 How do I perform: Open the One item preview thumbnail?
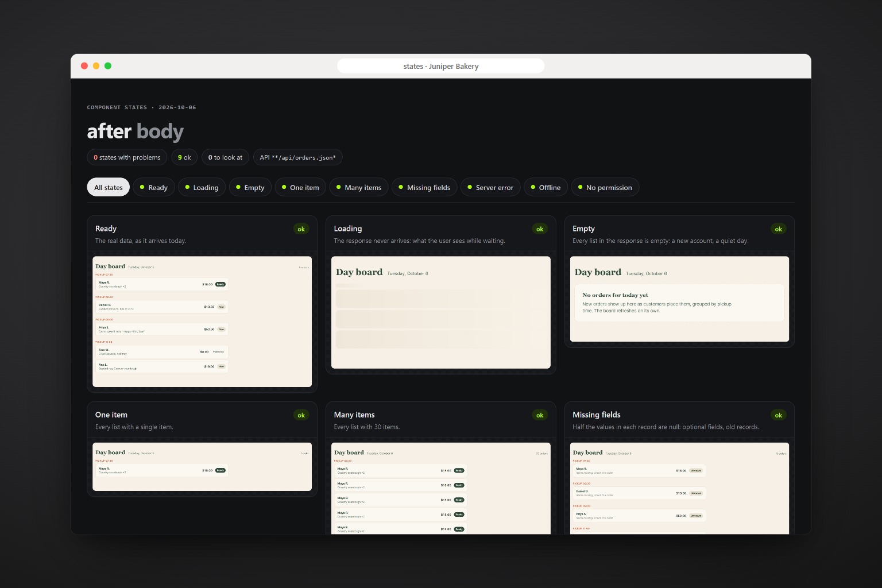(x=202, y=467)
